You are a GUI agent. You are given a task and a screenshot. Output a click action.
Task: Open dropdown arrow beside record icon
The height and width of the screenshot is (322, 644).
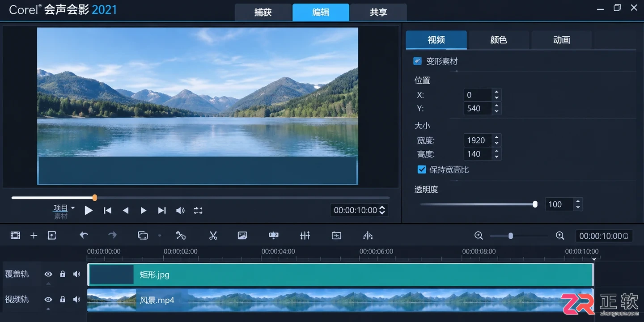coord(160,236)
